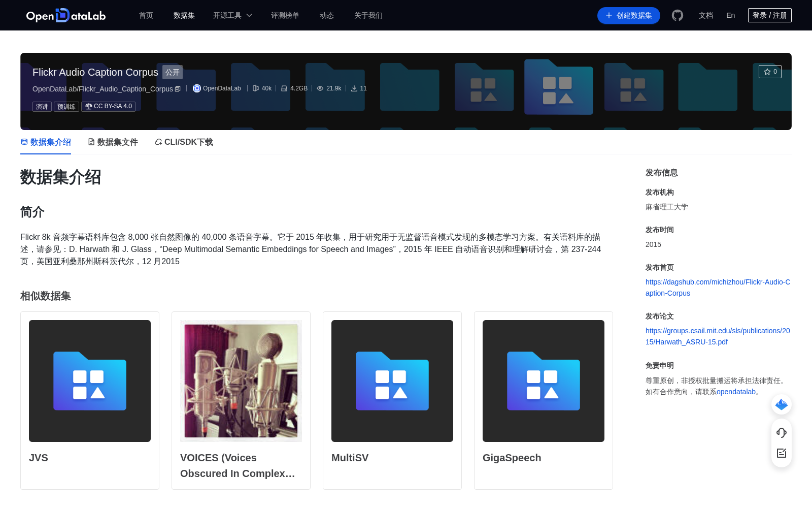Screen dimensions: 812x508
Task: Click the chevron next to 开源工具
Action: click(249, 15)
